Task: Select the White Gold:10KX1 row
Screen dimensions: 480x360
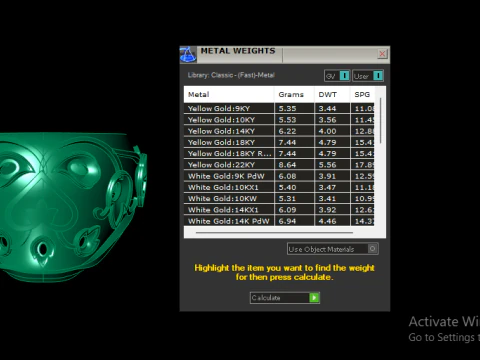Action: pos(279,187)
